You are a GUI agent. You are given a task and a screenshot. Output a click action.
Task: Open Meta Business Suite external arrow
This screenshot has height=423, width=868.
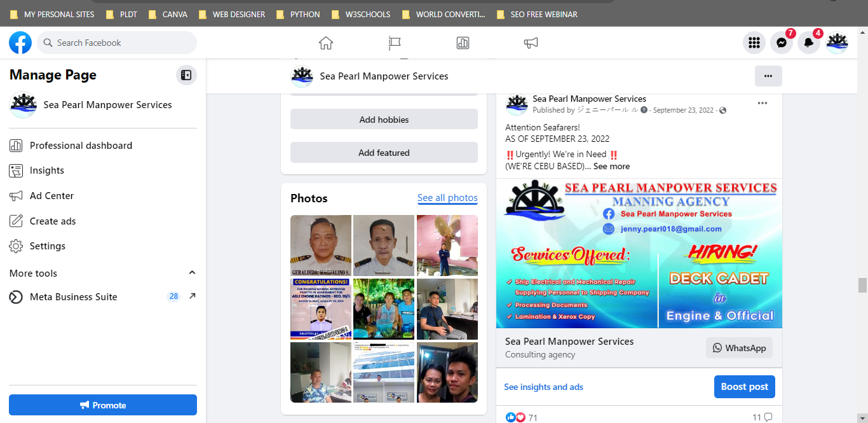click(193, 296)
